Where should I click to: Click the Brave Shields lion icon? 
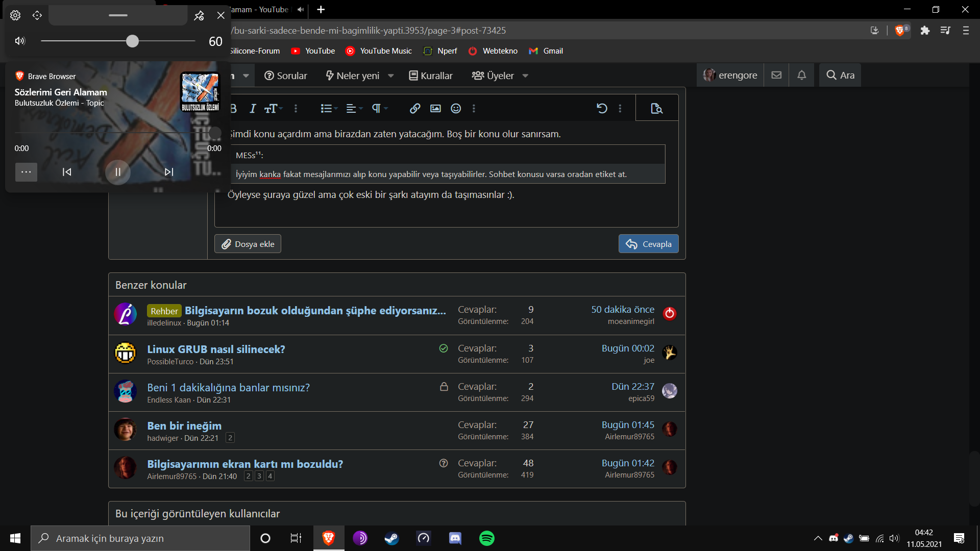[x=900, y=31]
